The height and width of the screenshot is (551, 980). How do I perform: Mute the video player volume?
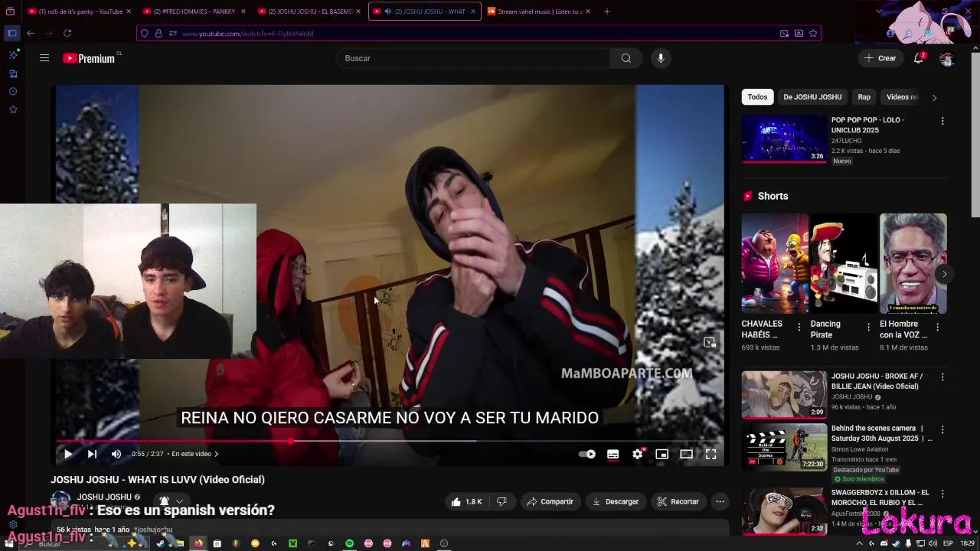pos(116,454)
